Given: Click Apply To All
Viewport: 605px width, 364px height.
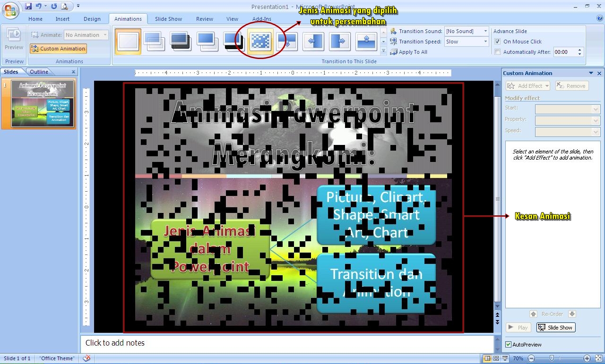Looking at the screenshot, I should 408,52.
